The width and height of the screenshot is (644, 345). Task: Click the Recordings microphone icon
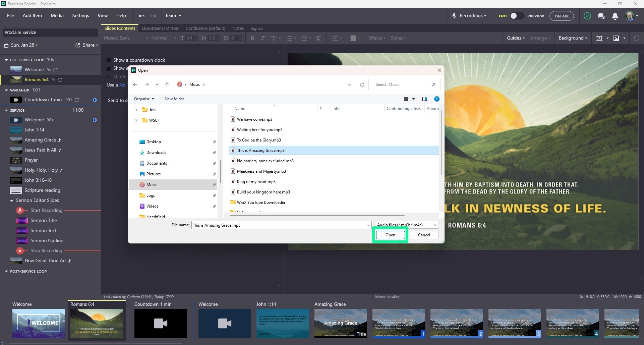454,15
